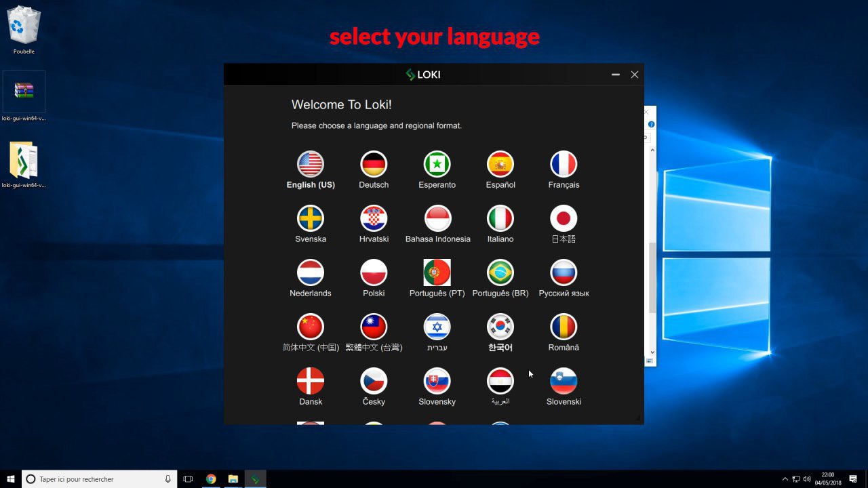Viewport: 868px width, 488px height.
Task: Pick the Croatian flag icon
Action: 374,218
